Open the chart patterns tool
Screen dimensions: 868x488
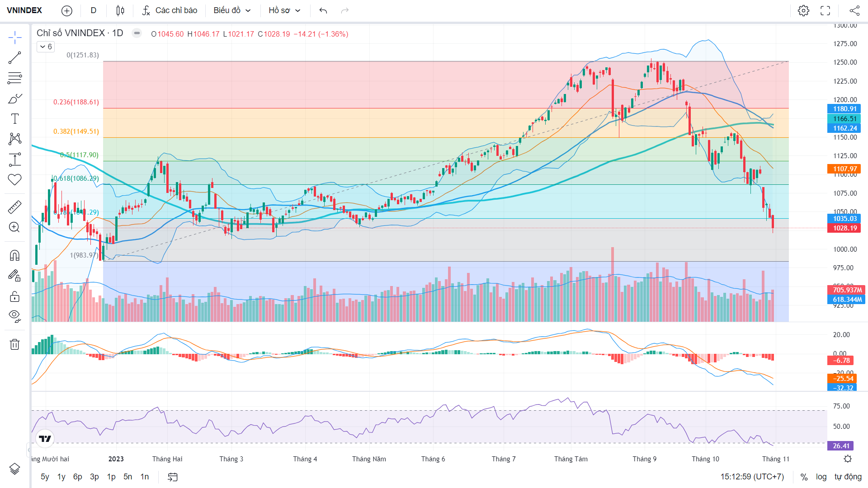[14, 139]
